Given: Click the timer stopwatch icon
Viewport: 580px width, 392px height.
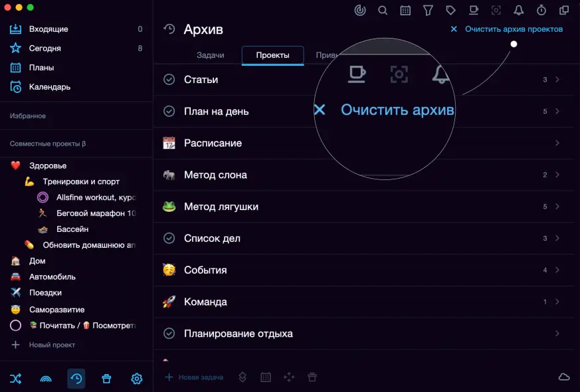Looking at the screenshot, I should [541, 10].
